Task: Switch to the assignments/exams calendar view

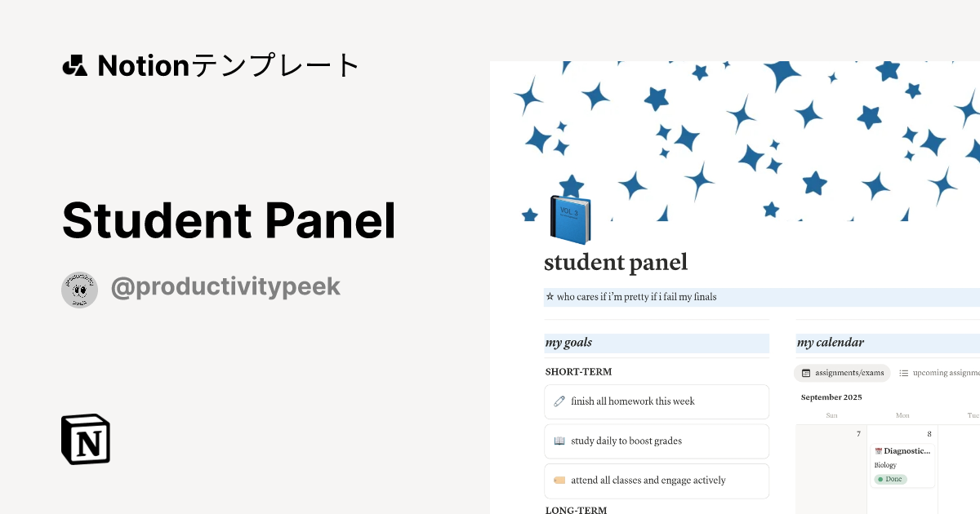Action: 842,373
